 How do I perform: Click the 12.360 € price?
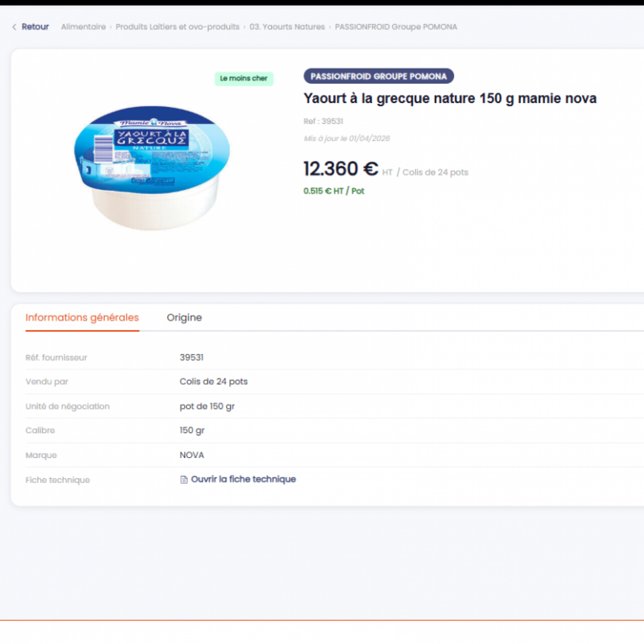click(x=341, y=168)
